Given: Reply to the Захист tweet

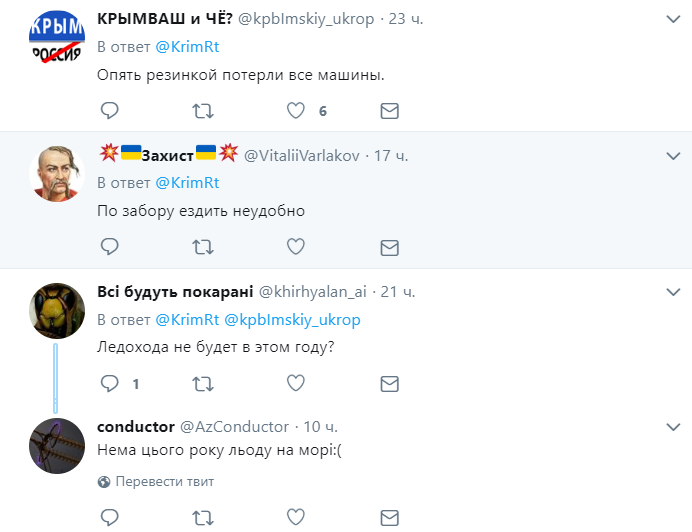Looking at the screenshot, I should click(x=109, y=247).
